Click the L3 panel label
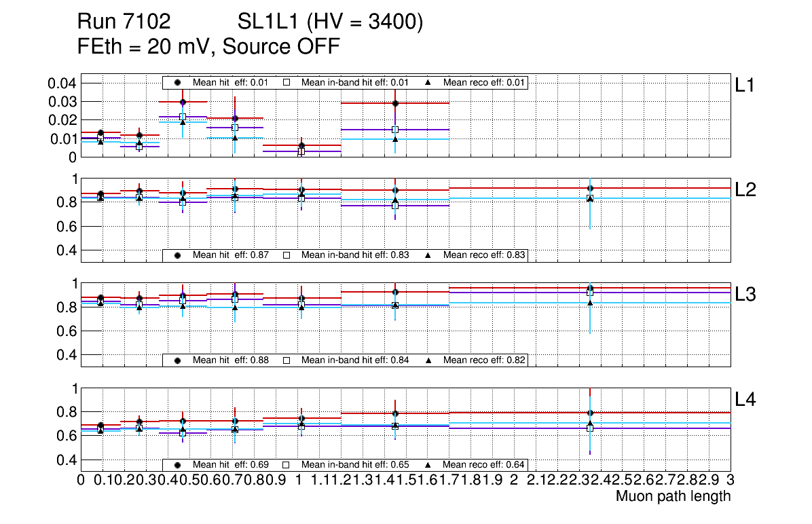Screen dimensions: 812x524 (745, 294)
